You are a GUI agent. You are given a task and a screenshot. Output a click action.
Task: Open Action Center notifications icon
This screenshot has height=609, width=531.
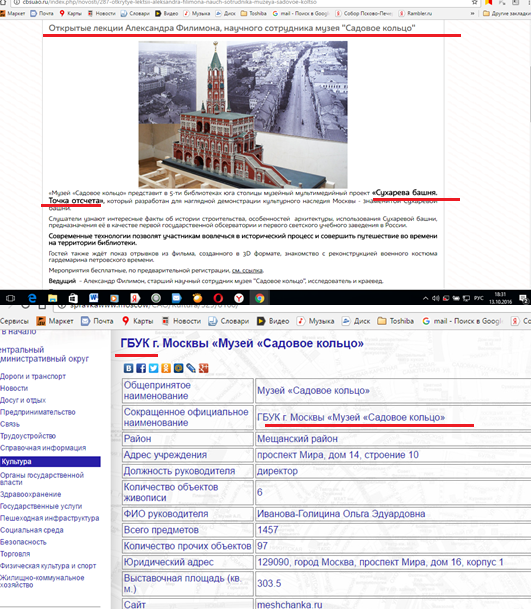tap(523, 298)
